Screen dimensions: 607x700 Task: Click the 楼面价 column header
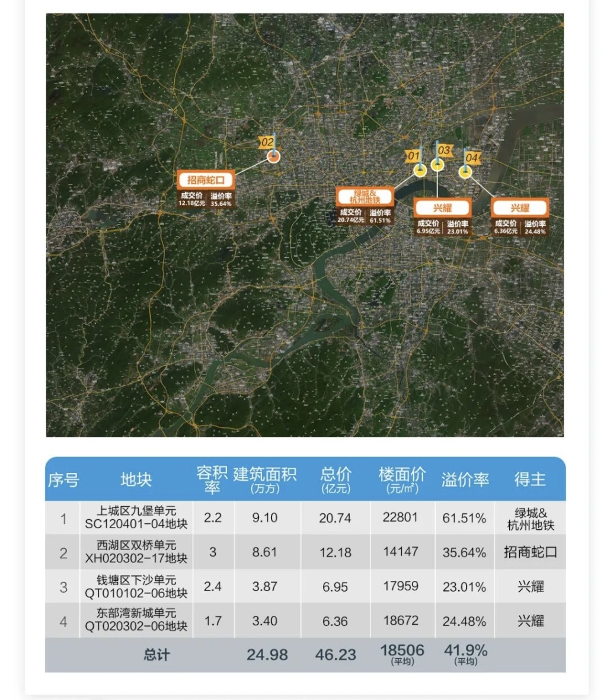pyautogui.click(x=402, y=480)
